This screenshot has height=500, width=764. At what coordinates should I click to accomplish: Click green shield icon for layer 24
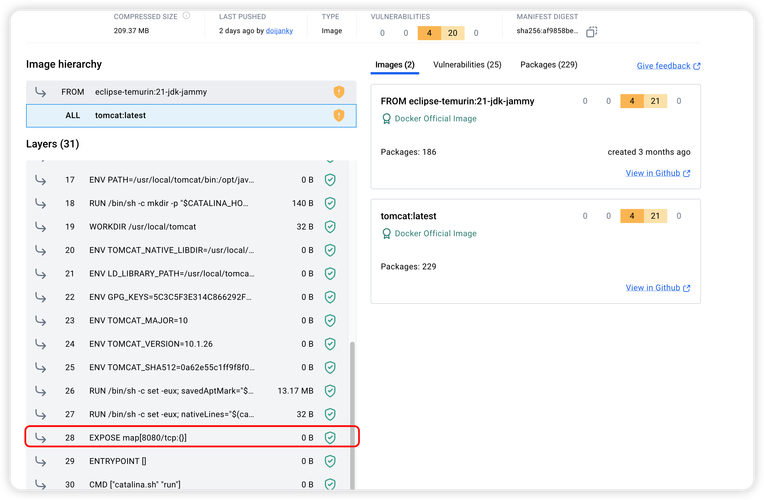330,344
